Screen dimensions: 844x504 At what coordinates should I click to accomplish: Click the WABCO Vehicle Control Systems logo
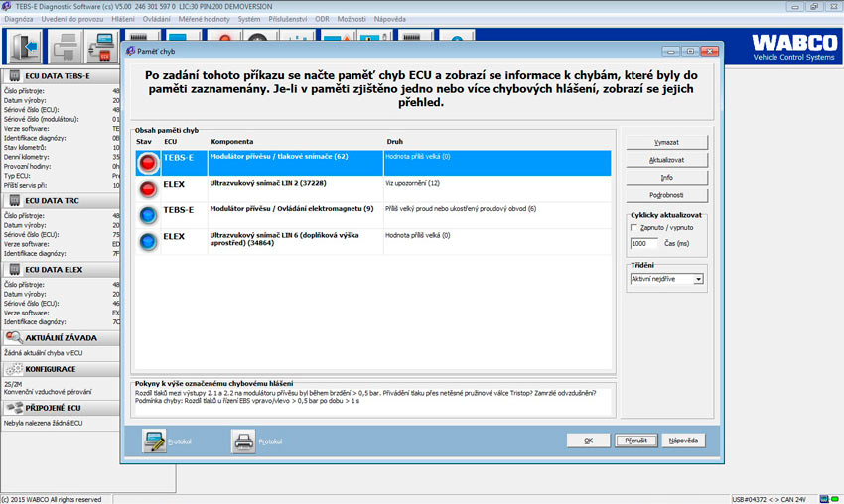[794, 48]
